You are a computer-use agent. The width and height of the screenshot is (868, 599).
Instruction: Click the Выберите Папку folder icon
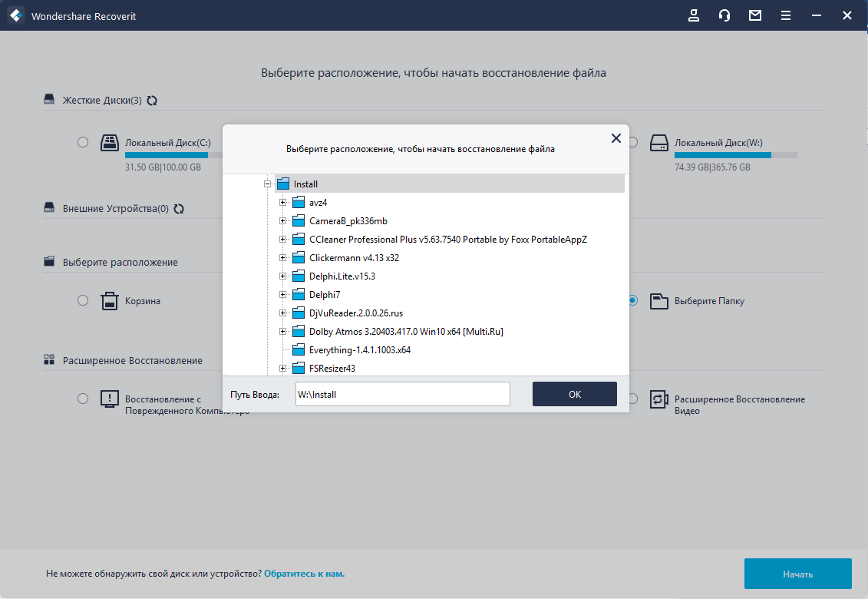658,301
